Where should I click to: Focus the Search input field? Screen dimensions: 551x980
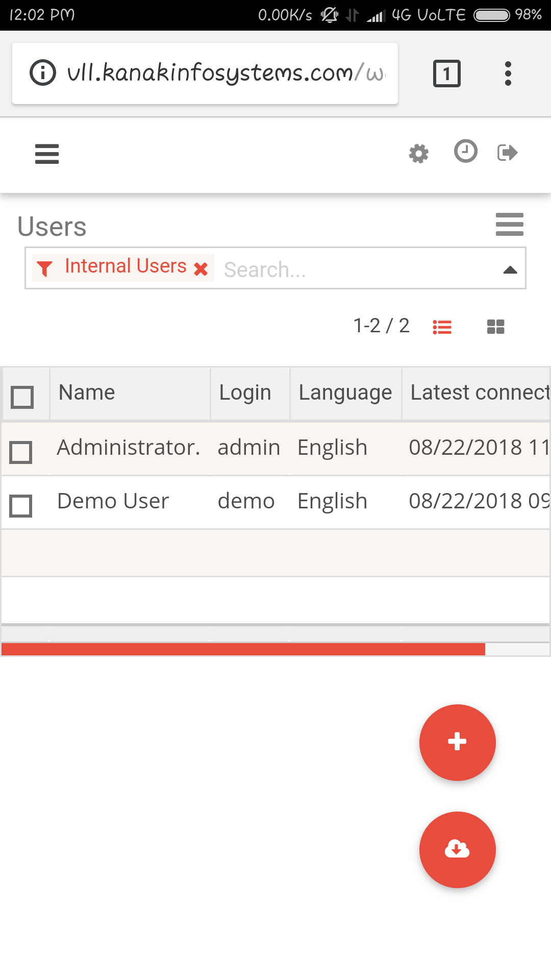coord(357,269)
